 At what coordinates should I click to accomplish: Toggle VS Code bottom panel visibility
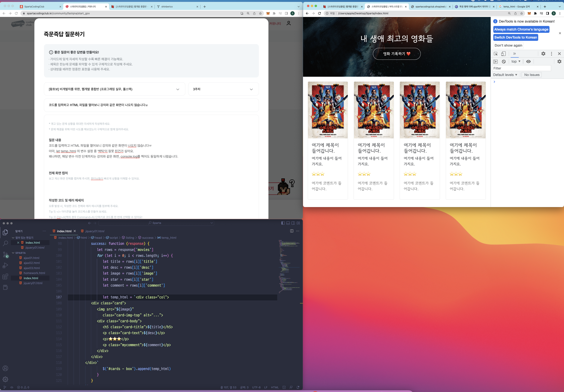(x=288, y=223)
